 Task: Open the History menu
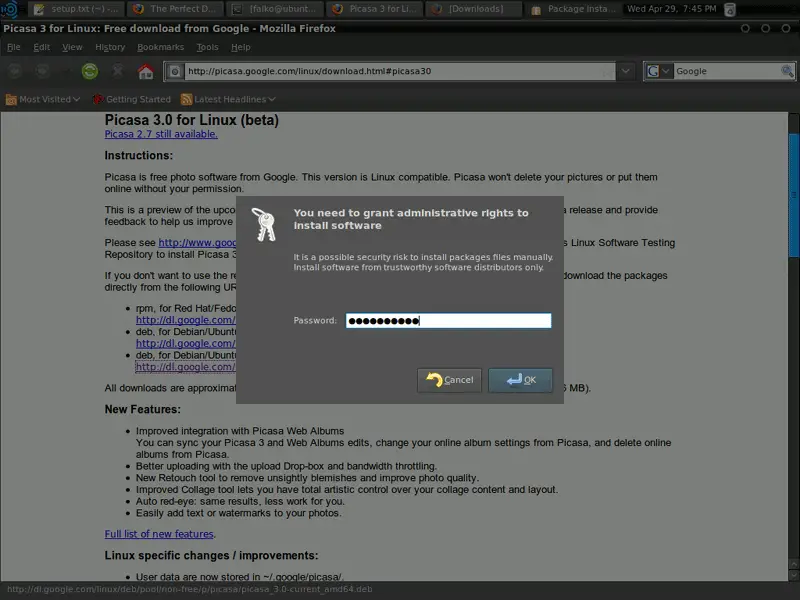(x=110, y=47)
